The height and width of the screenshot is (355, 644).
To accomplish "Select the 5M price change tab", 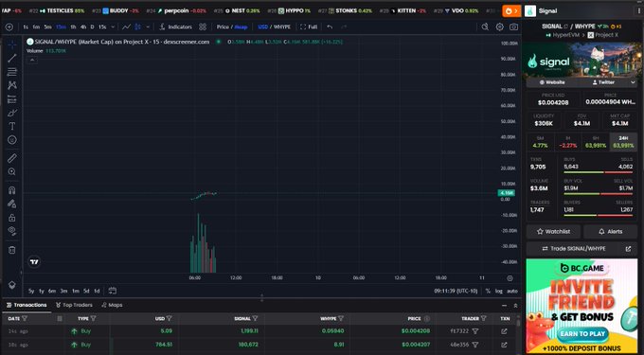I will pyautogui.click(x=540, y=142).
